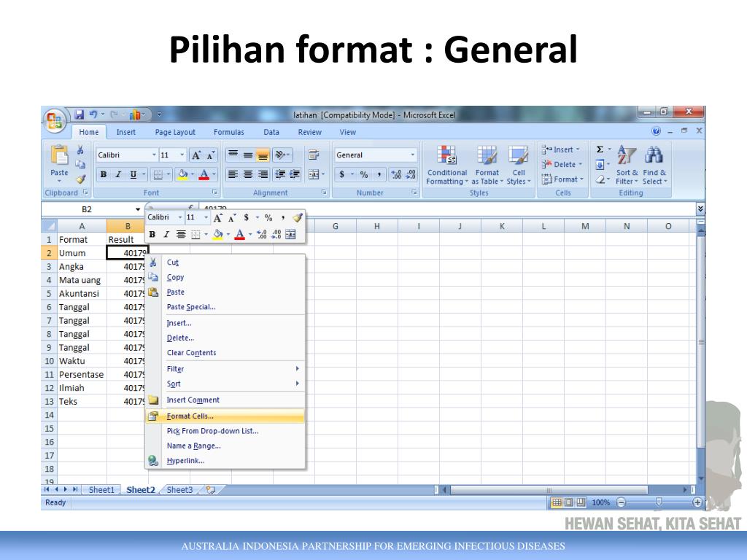The width and height of the screenshot is (747, 560).
Task: Click the large Paste clipboard icon
Action: 59,155
